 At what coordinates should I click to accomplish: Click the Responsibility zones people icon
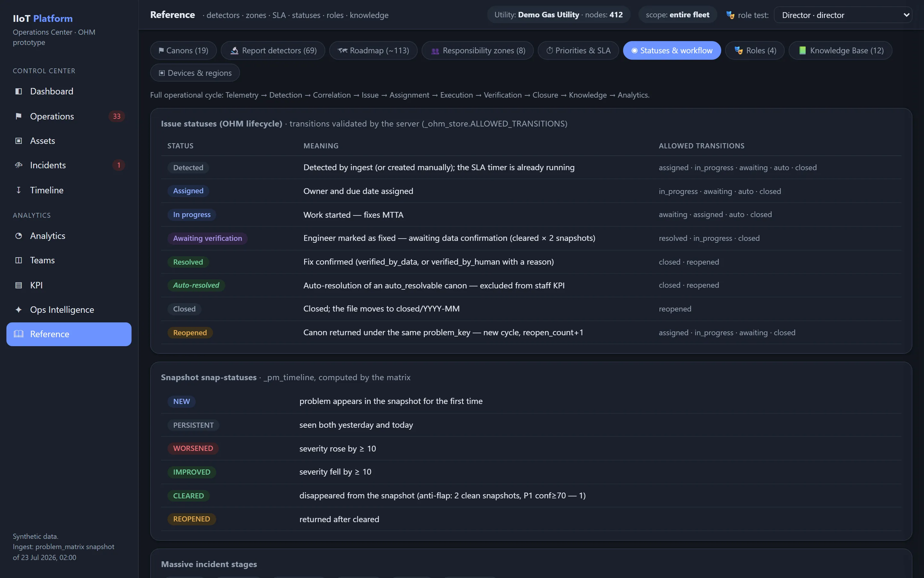point(435,51)
